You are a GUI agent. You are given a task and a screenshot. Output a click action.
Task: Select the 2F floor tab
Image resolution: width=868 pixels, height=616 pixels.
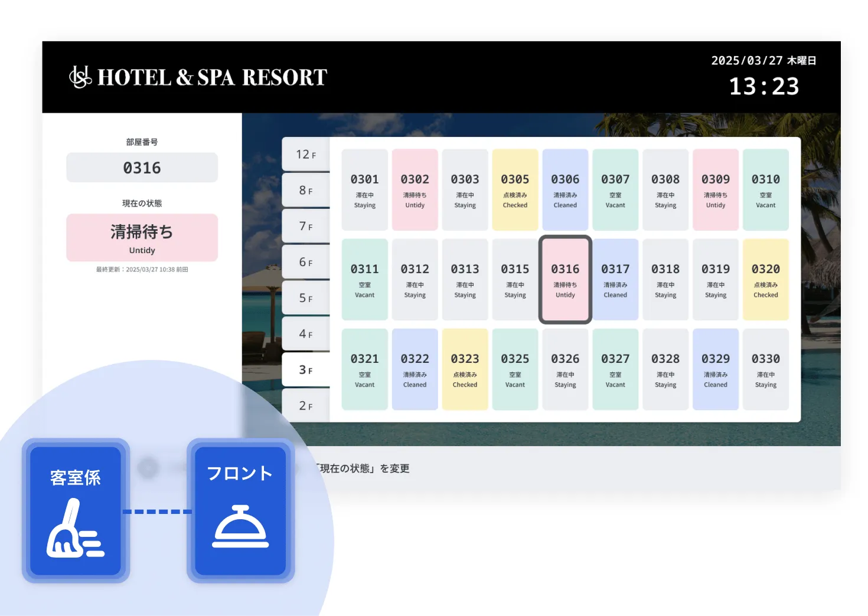tap(306, 405)
